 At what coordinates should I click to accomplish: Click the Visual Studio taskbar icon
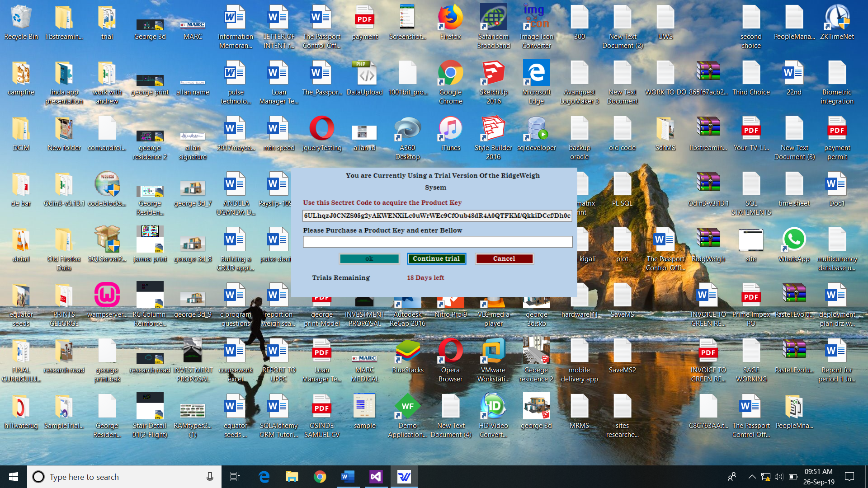point(376,477)
